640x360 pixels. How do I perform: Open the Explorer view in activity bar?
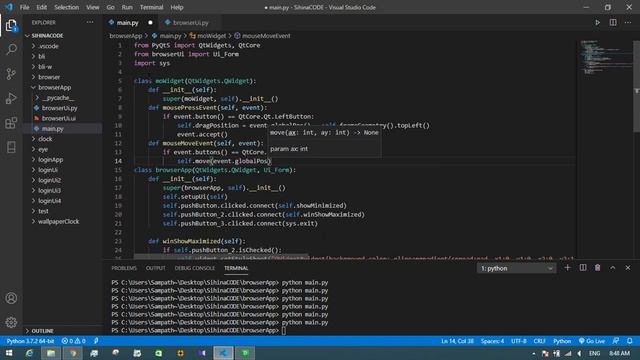(x=11, y=26)
